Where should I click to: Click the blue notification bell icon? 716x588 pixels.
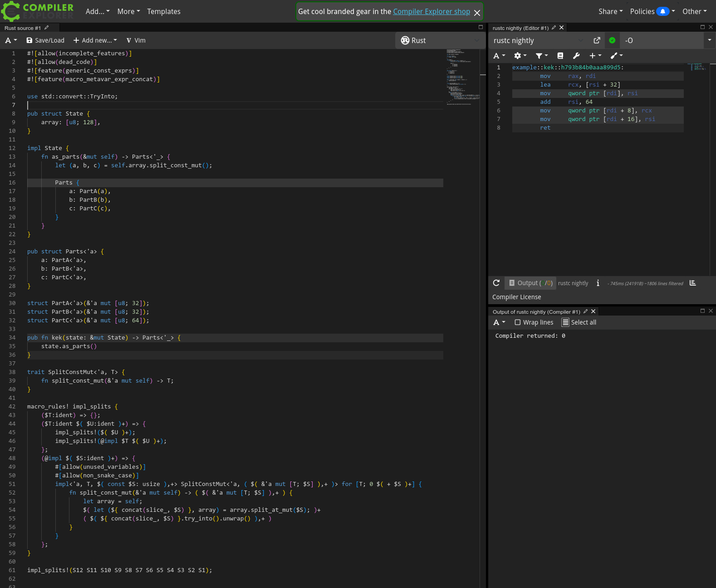tap(663, 11)
